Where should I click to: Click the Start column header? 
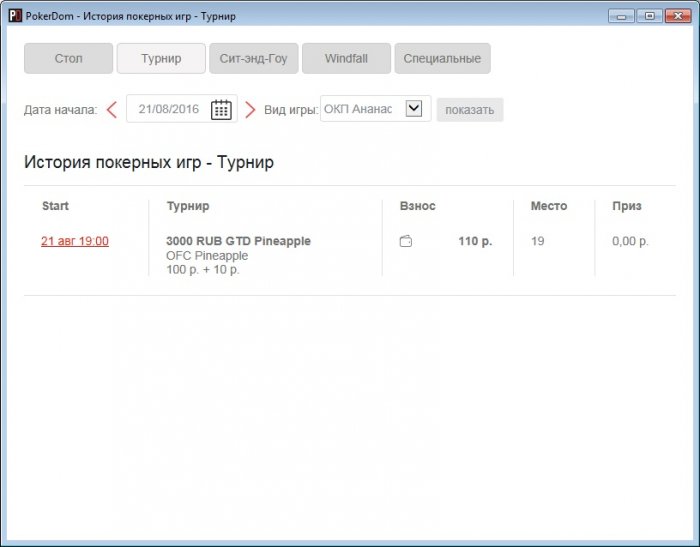pyautogui.click(x=55, y=206)
